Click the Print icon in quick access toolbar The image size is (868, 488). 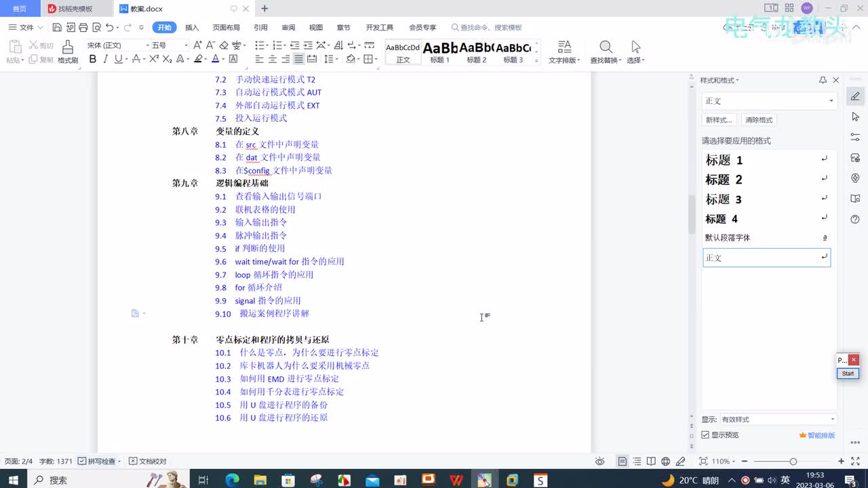tap(83, 28)
